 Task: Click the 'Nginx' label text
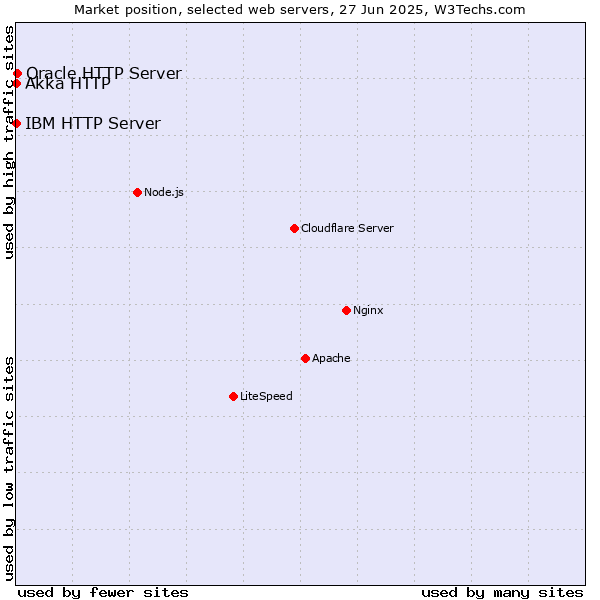coord(368,310)
